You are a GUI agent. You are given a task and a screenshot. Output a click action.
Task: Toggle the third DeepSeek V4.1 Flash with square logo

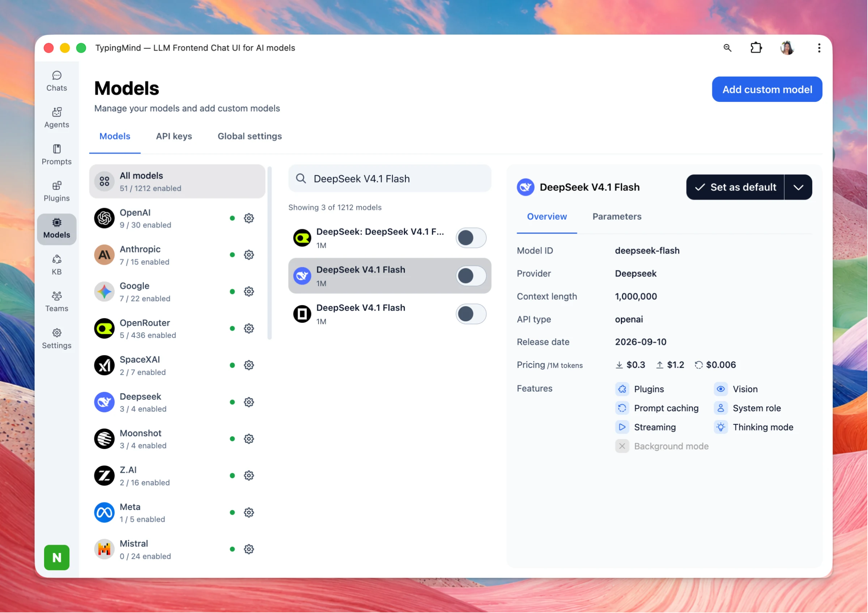click(471, 314)
